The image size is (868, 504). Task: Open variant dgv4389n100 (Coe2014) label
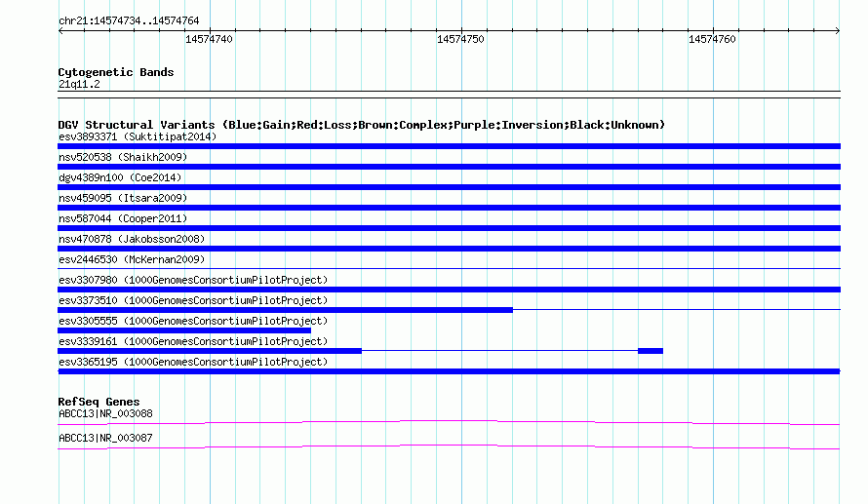coord(120,177)
